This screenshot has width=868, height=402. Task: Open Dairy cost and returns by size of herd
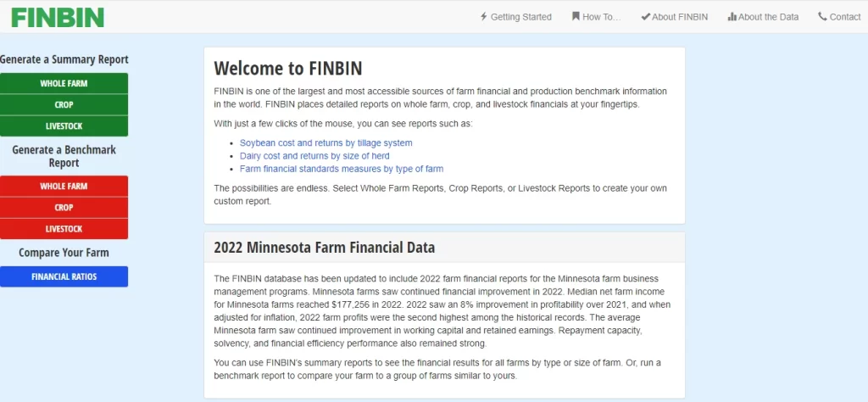click(x=314, y=156)
